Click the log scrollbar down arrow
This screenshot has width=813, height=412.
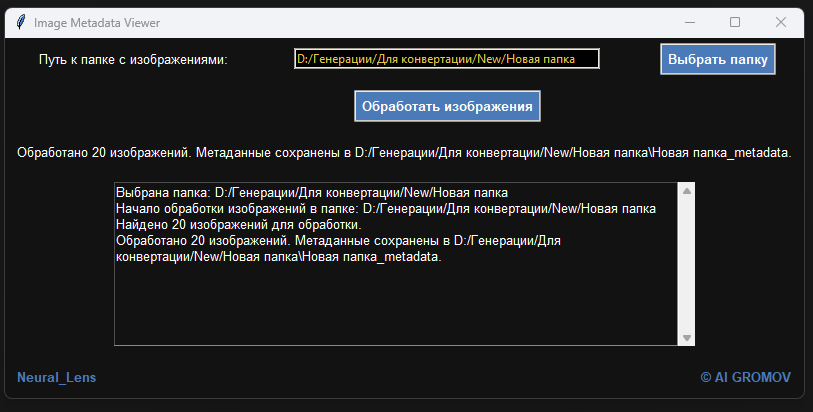[686, 337]
